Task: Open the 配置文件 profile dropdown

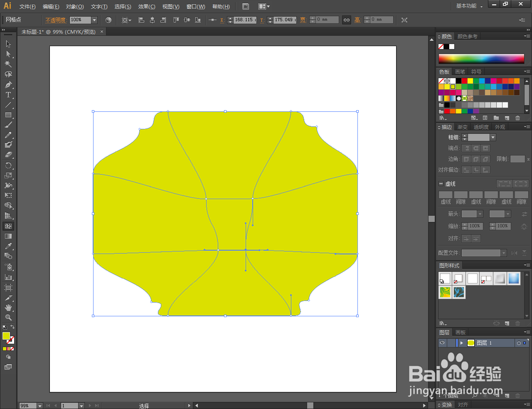Action: [x=503, y=253]
